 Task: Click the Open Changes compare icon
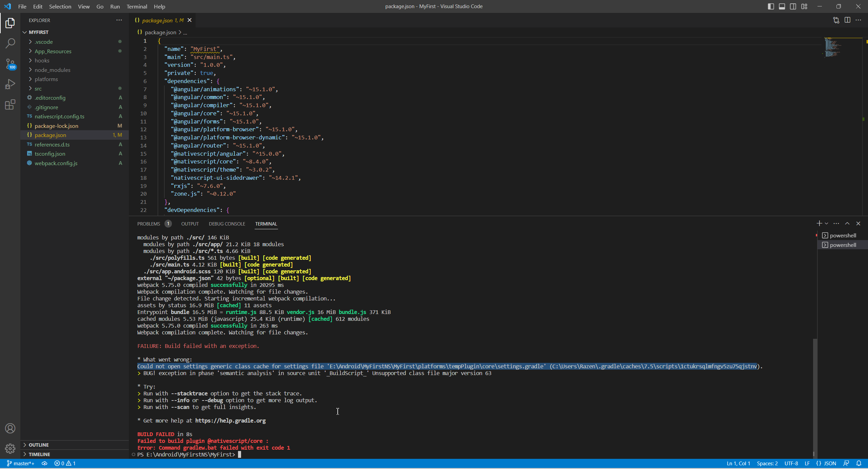point(836,20)
